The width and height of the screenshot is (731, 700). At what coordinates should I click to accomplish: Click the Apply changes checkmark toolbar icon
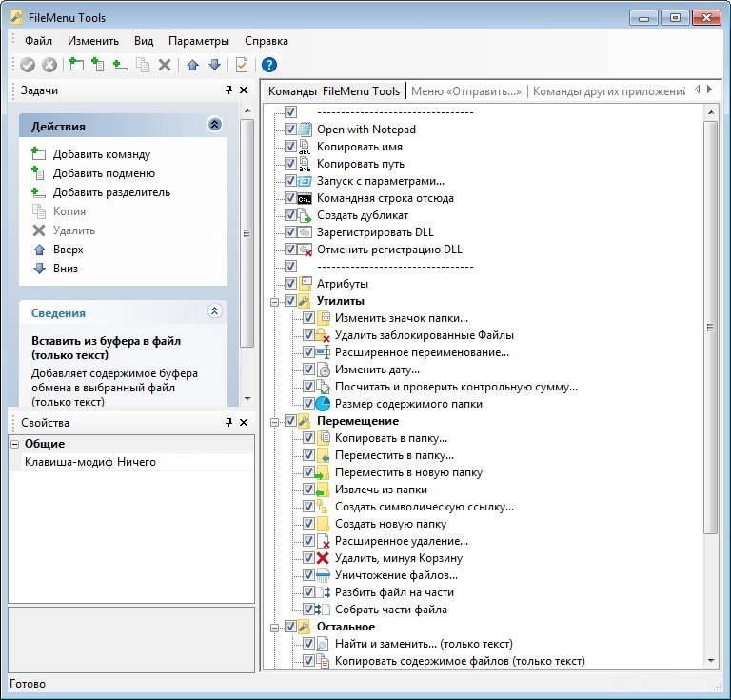click(28, 65)
